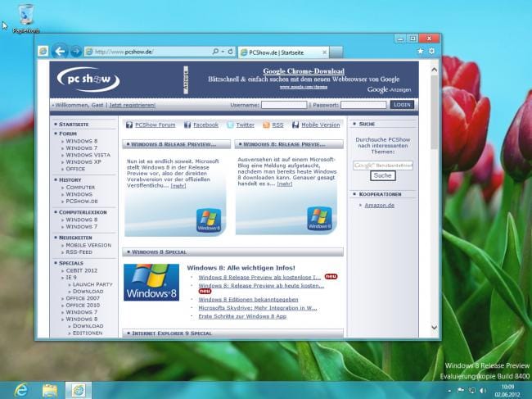Viewport: 532px width, 399px height.
Task: Click the IE page icon left of Back button
Action: click(x=43, y=52)
